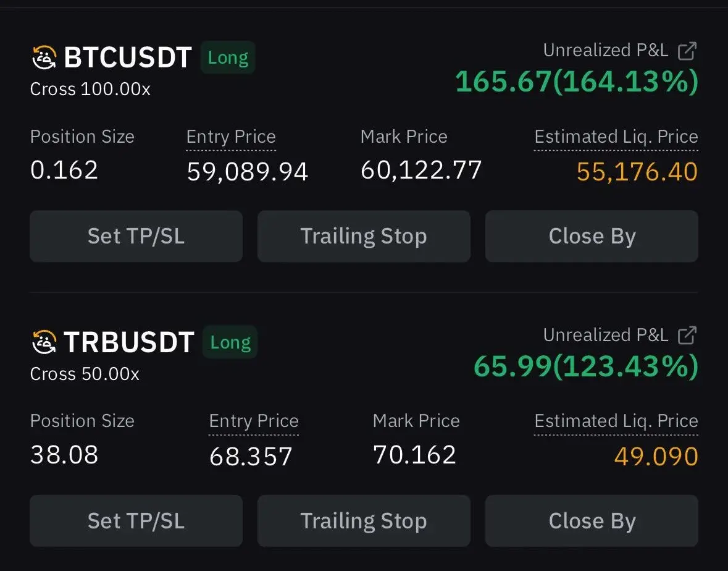
Task: Tap the Long badge next to BTCUSDT
Action: click(228, 57)
